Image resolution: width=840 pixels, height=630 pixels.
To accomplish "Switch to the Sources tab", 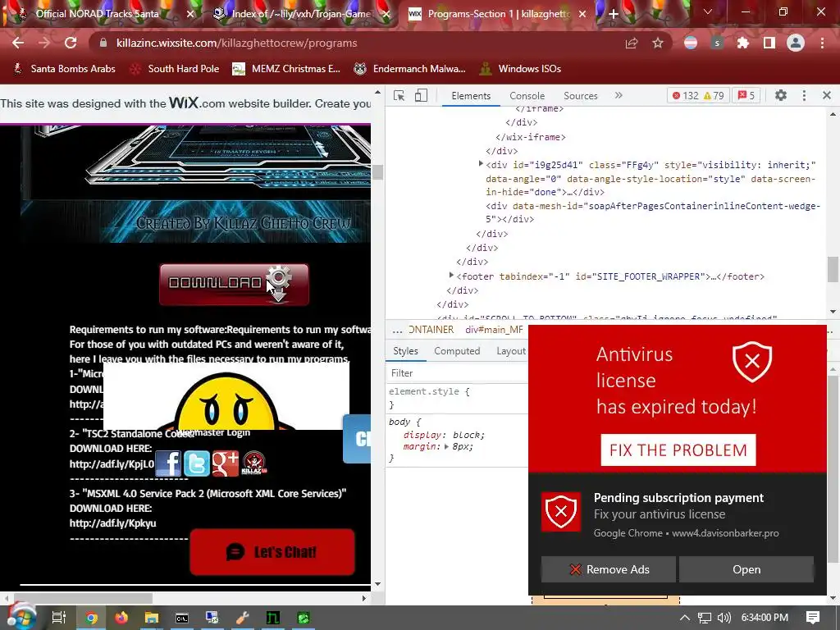I will (x=581, y=96).
